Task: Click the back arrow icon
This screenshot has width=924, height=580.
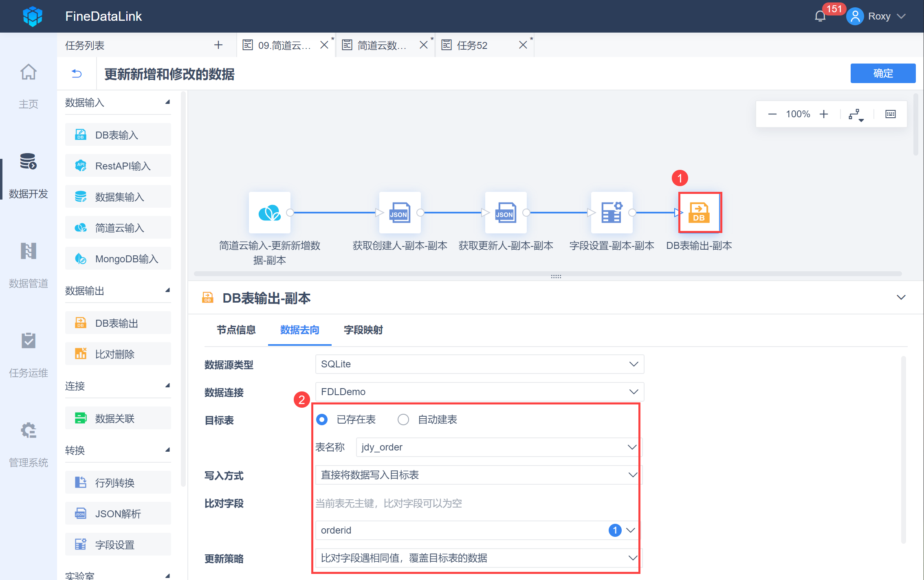Action: coord(77,74)
